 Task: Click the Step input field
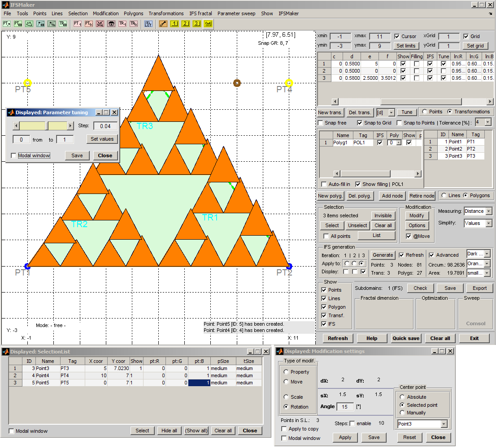[x=105, y=126]
